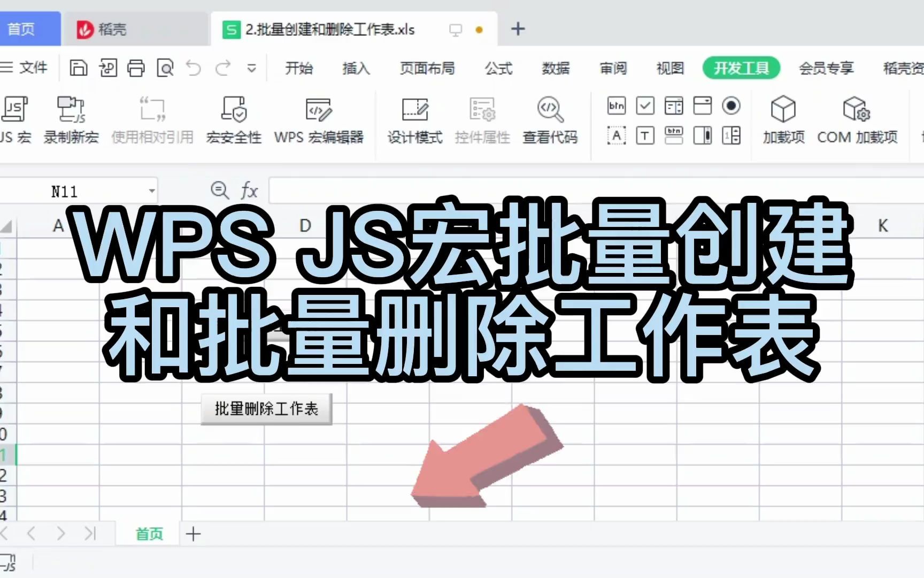The image size is (924, 578).
Task: Insert a checkbox form control
Action: tap(645, 106)
